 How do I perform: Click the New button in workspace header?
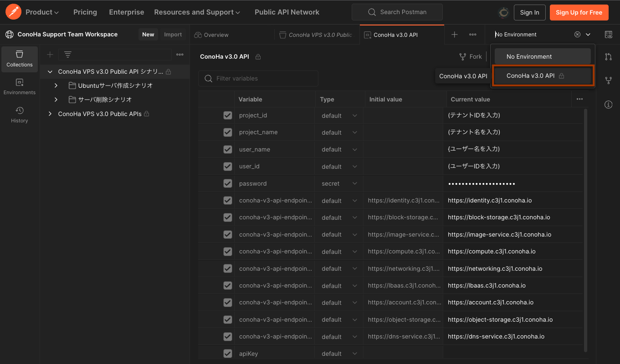coord(148,35)
